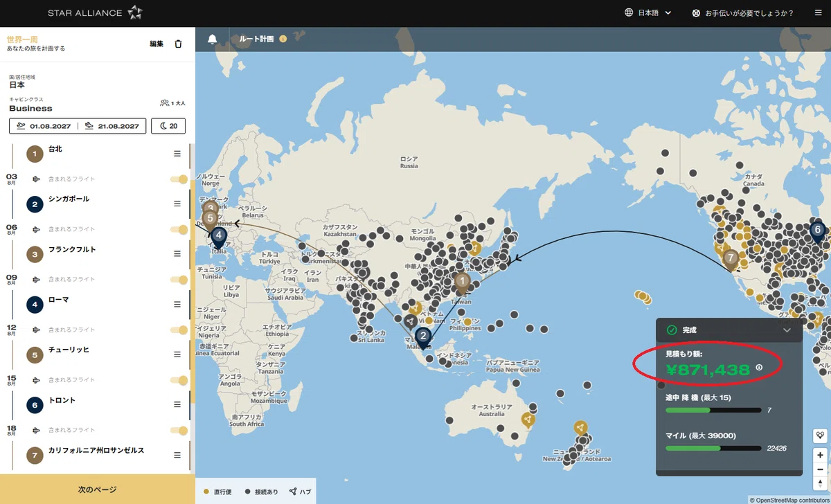Open the hamburger main menu

(817, 13)
